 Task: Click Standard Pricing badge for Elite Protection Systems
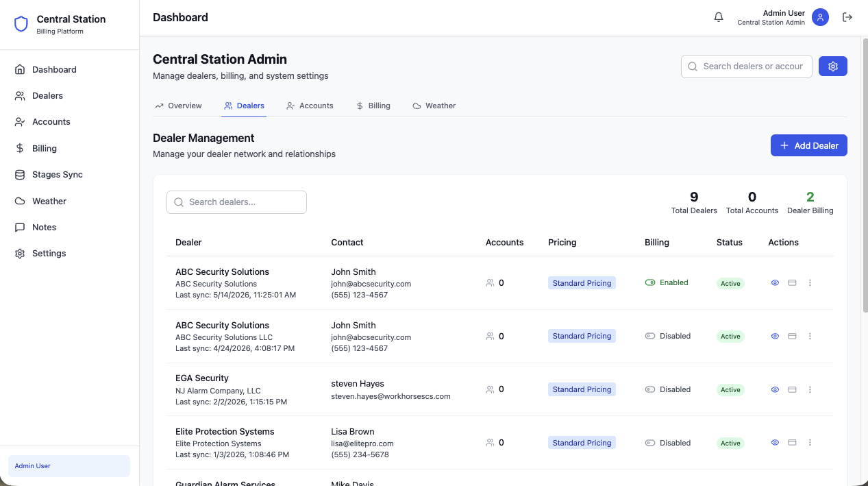pyautogui.click(x=582, y=443)
